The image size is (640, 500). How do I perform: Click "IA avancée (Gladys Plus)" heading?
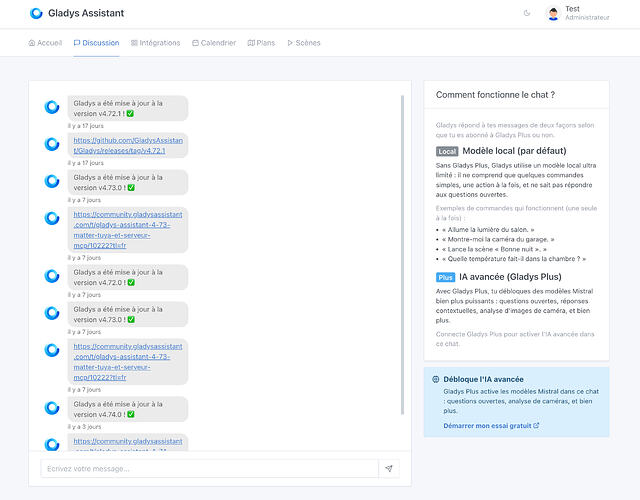[x=510, y=277]
